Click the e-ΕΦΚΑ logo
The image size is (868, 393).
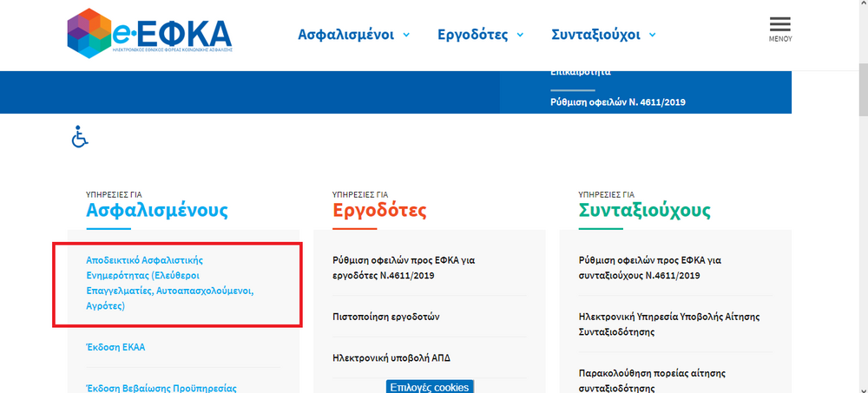pyautogui.click(x=149, y=33)
